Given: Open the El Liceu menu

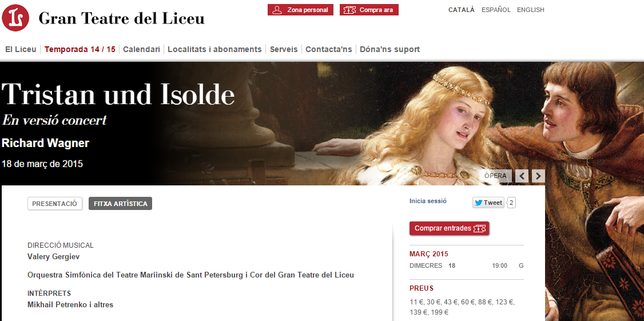Looking at the screenshot, I should click(21, 49).
